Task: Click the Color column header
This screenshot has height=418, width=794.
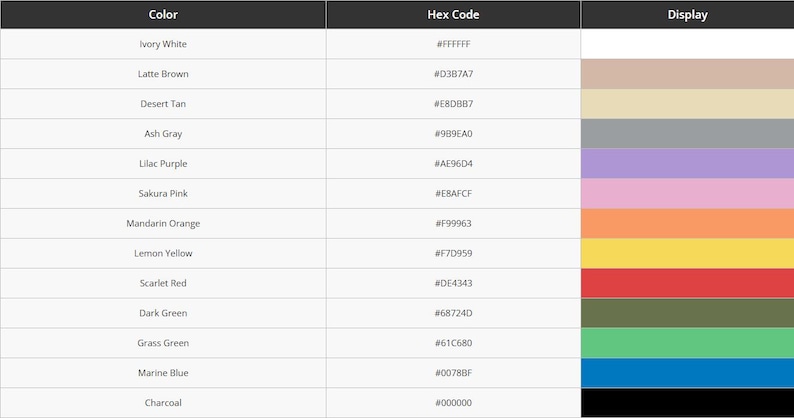Action: pyautogui.click(x=163, y=15)
